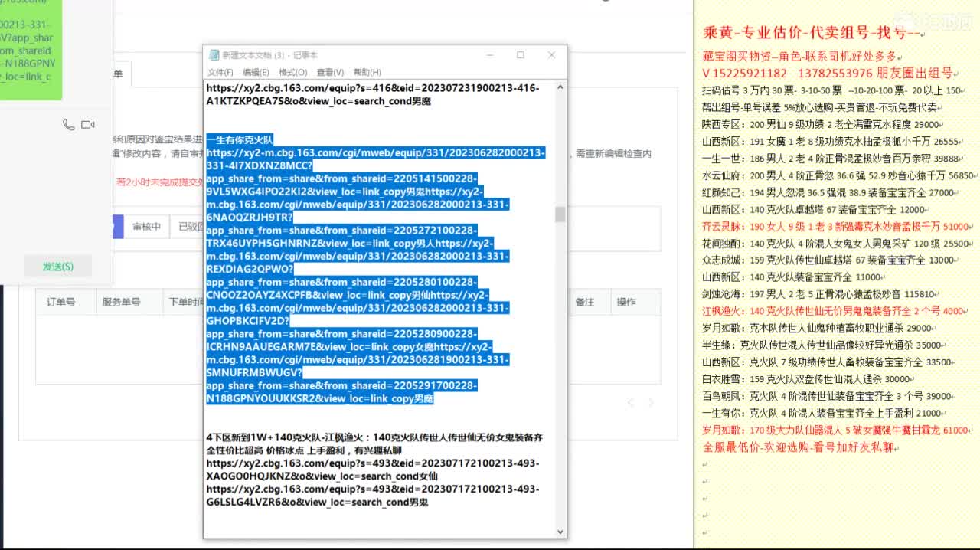This screenshot has height=550, width=980.
Task: Go to previous page in table pagination
Action: [630, 402]
